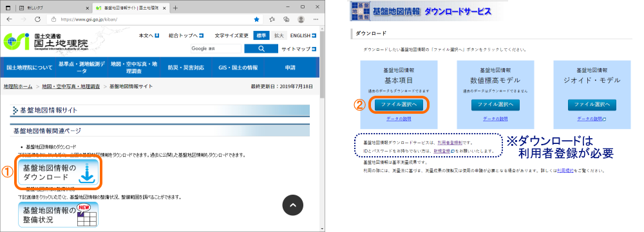
Task: Open 基準点・測地観測データ menu
Action: (x=81, y=67)
